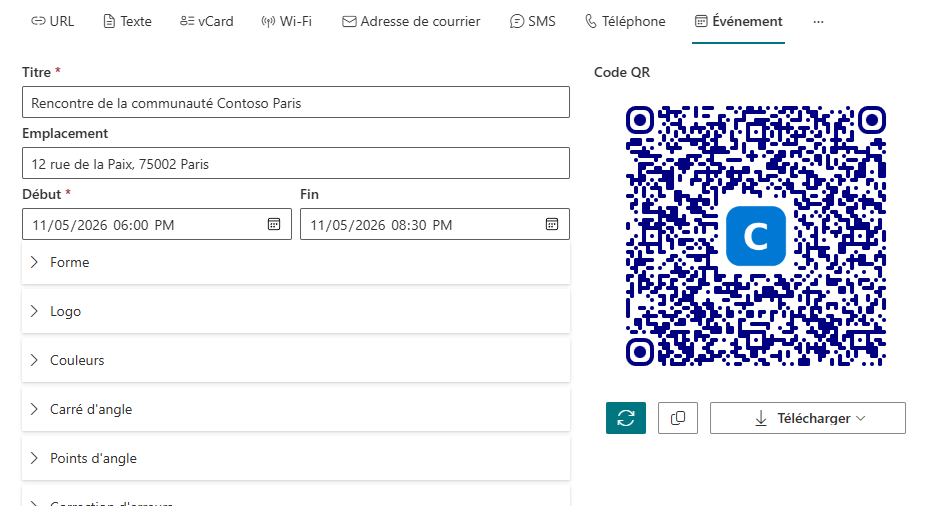Image resolution: width=929 pixels, height=506 pixels.
Task: Expand the Logo section
Action: tap(296, 312)
